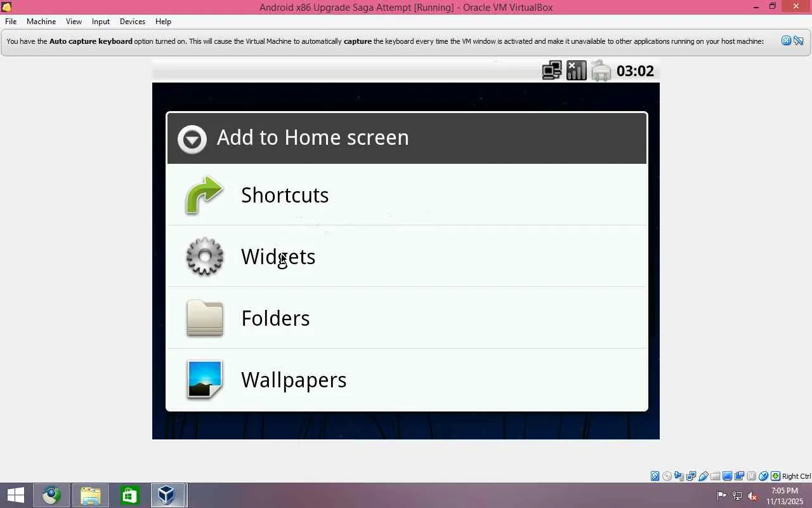The width and height of the screenshot is (812, 508).
Task: Click the optical disk status icon
Action: (667, 476)
